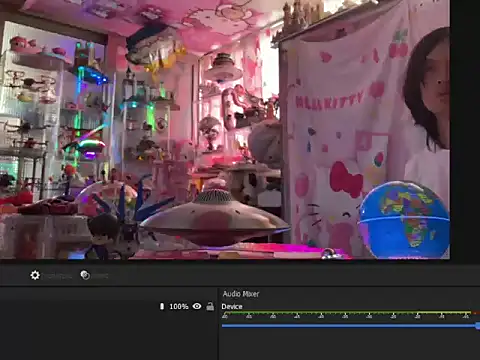
Task: Click the volume slider handle at far right
Action: pos(478,326)
